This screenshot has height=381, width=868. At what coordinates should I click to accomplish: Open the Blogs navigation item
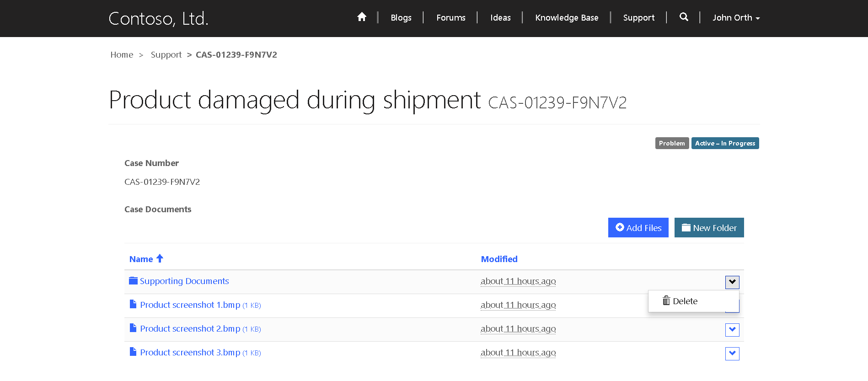coord(401,18)
